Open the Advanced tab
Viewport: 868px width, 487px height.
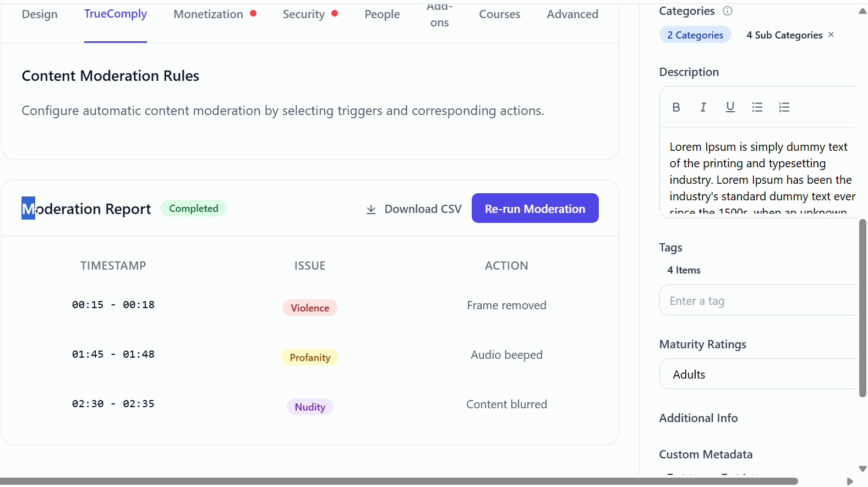coord(572,14)
